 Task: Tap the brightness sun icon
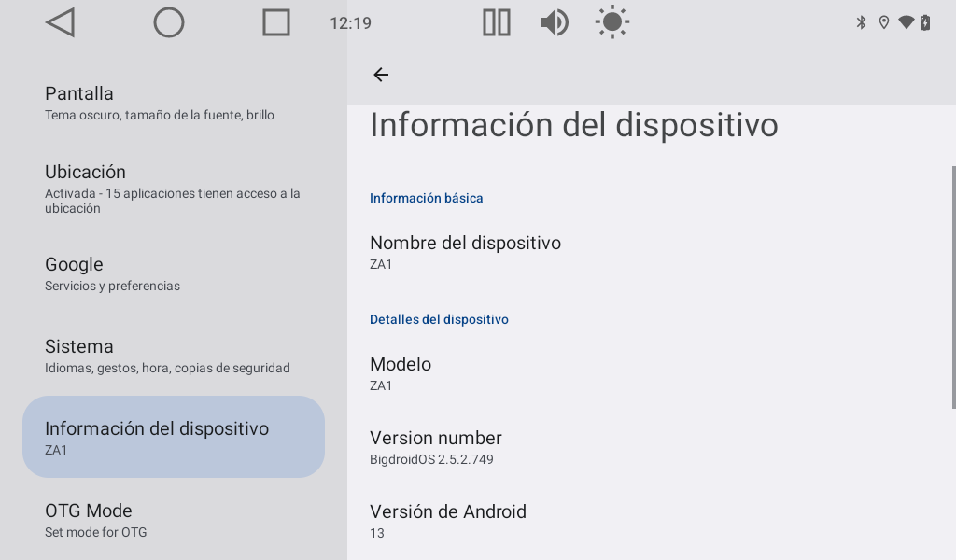click(x=612, y=22)
